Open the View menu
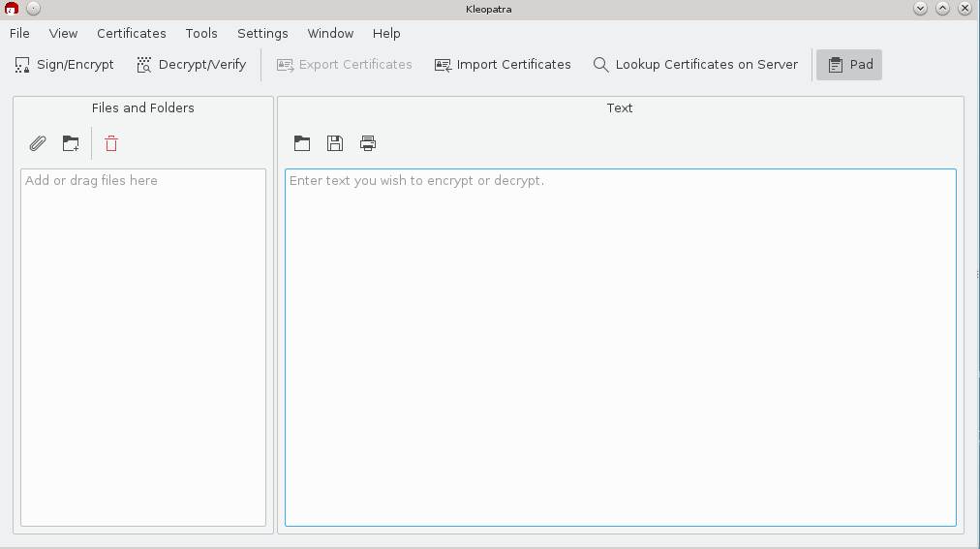Image resolution: width=980 pixels, height=549 pixels. 63,33
